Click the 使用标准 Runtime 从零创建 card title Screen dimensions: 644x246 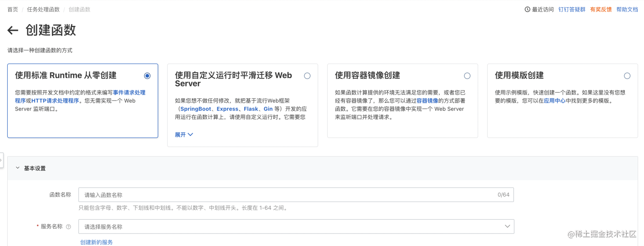pos(66,75)
